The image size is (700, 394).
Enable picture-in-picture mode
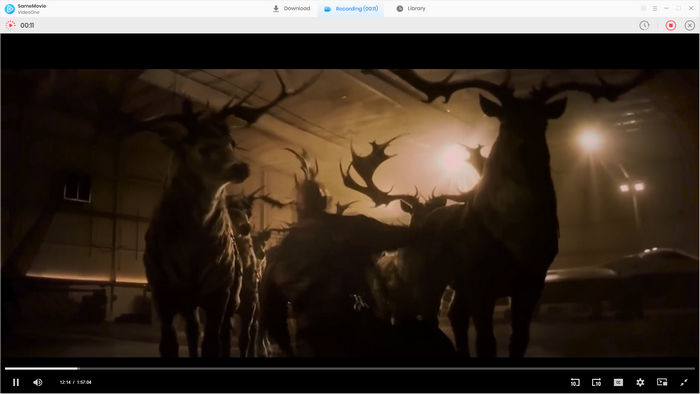(662, 382)
